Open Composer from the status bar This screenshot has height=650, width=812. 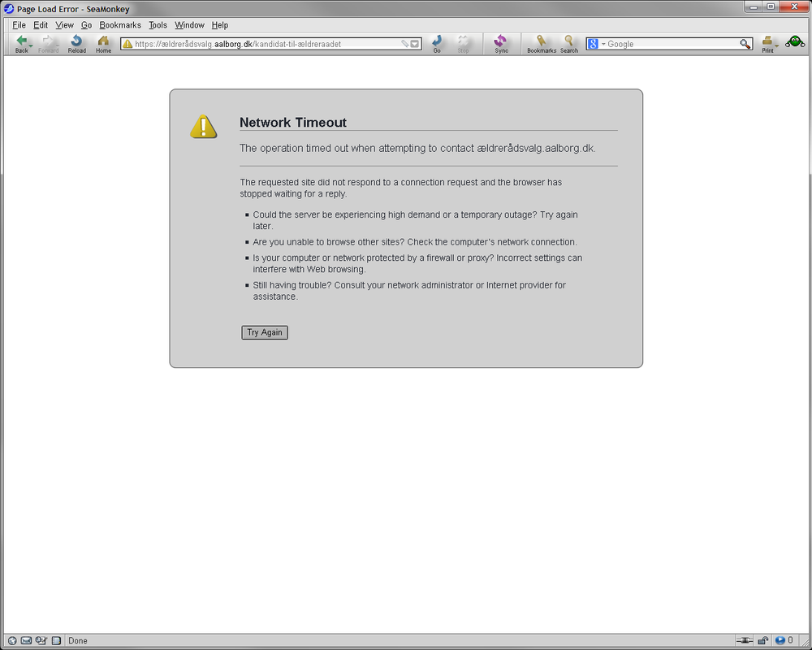[41, 641]
